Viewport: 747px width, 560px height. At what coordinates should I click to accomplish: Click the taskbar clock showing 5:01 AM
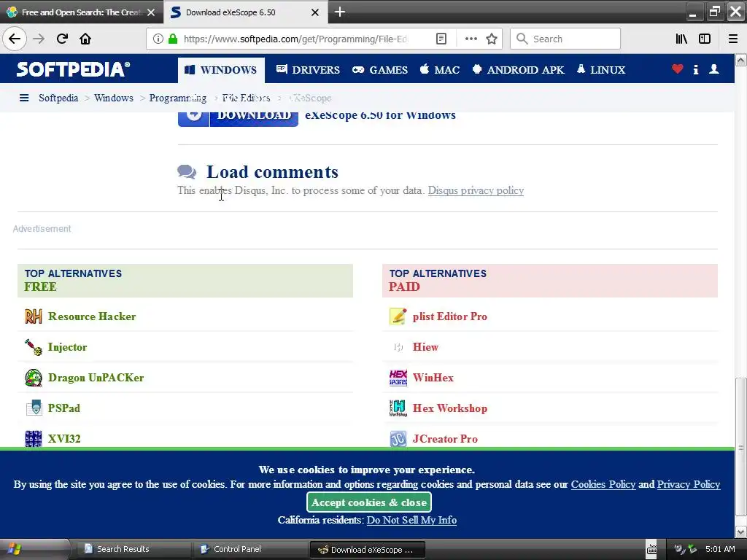click(x=720, y=549)
